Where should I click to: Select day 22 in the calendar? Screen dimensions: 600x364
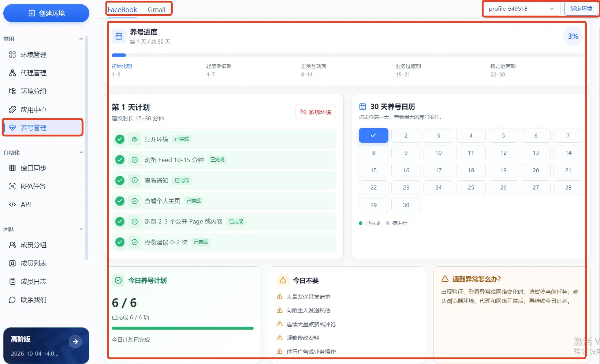[x=373, y=187]
